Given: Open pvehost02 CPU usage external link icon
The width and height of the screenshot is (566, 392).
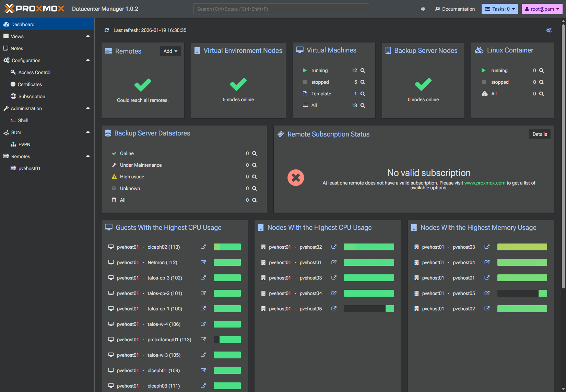Looking at the screenshot, I should [x=334, y=247].
